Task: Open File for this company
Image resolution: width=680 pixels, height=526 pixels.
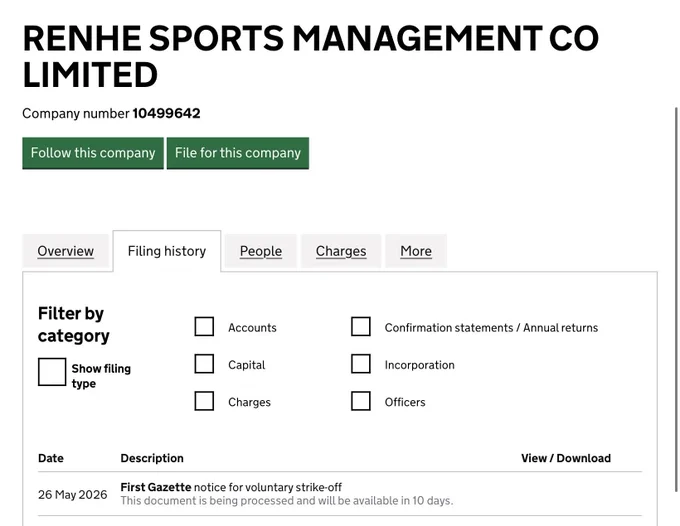Action: coord(238,153)
